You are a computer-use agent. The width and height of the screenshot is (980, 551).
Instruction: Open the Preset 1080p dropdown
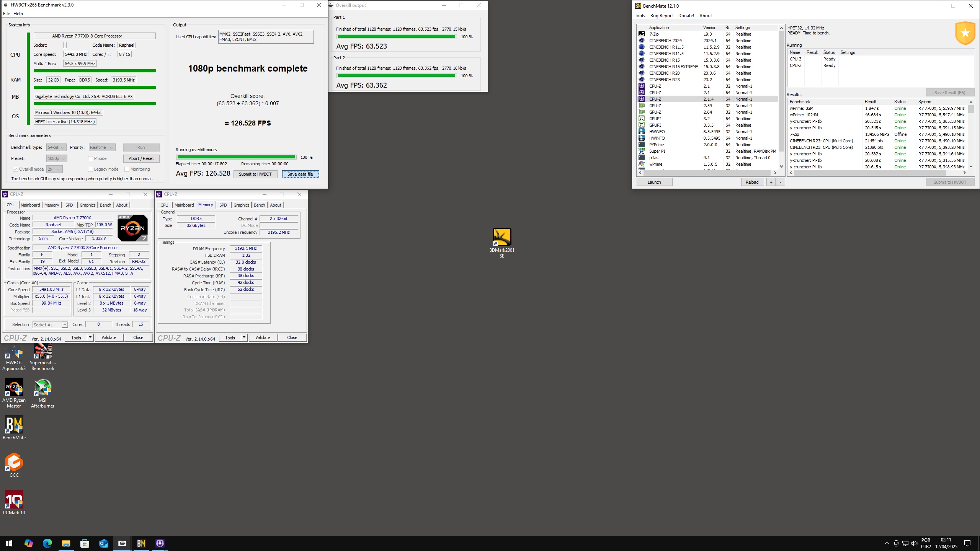(57, 158)
